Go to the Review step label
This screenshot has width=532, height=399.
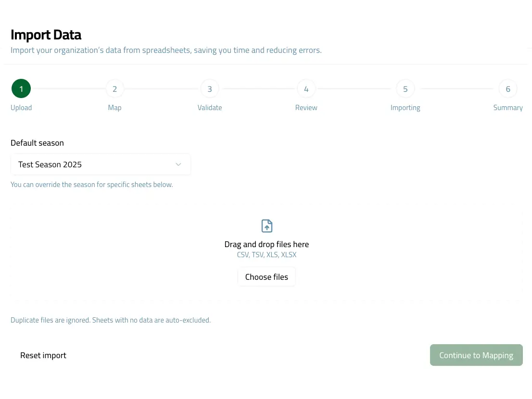(306, 108)
